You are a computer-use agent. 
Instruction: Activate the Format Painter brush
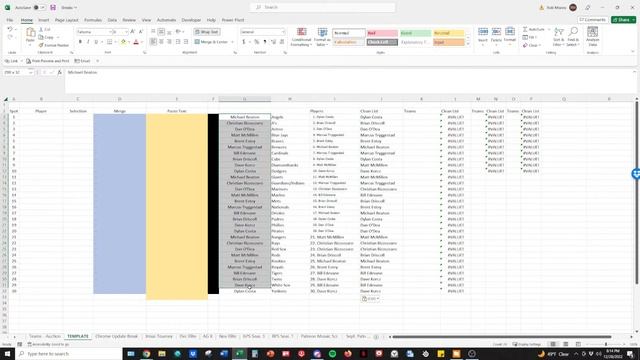[41, 45]
